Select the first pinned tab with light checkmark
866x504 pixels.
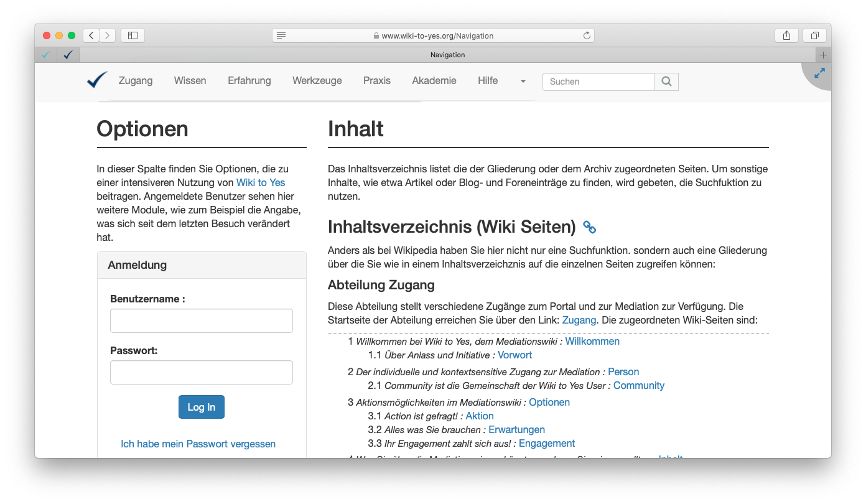[x=45, y=55]
